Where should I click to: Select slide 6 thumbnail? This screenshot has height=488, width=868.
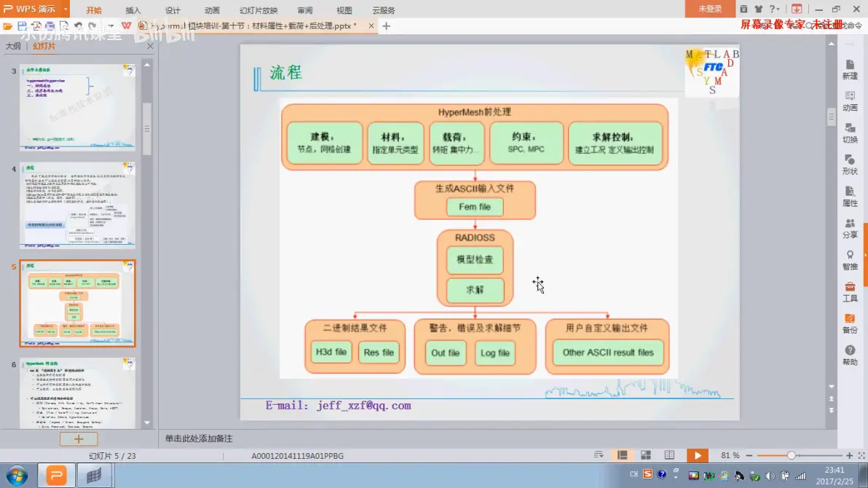tap(77, 393)
